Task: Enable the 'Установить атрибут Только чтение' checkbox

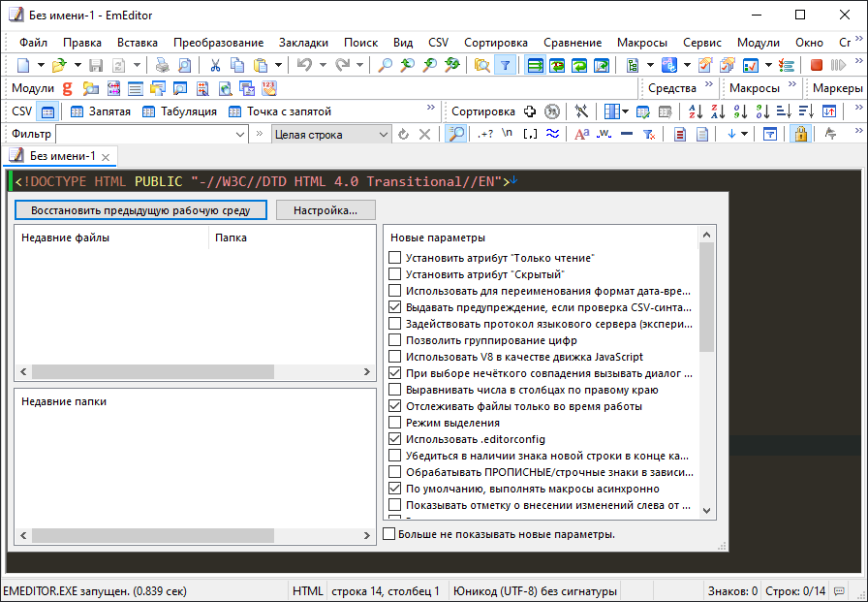Action: point(395,257)
